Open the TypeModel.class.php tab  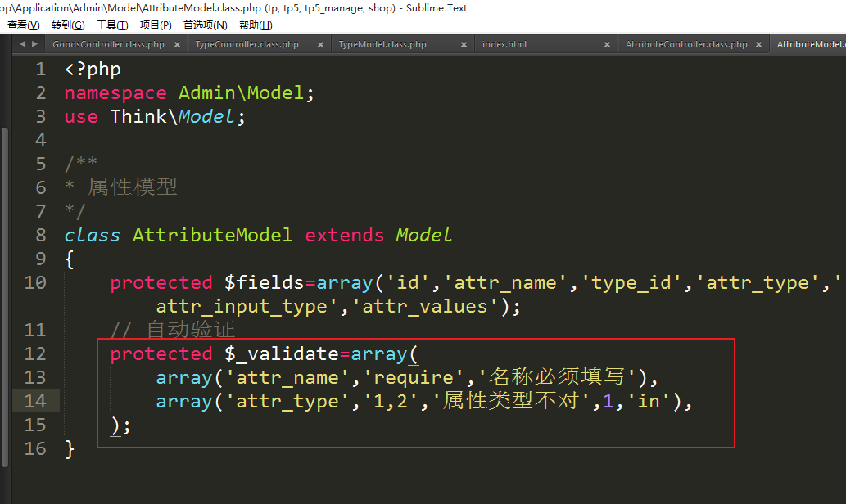point(382,45)
